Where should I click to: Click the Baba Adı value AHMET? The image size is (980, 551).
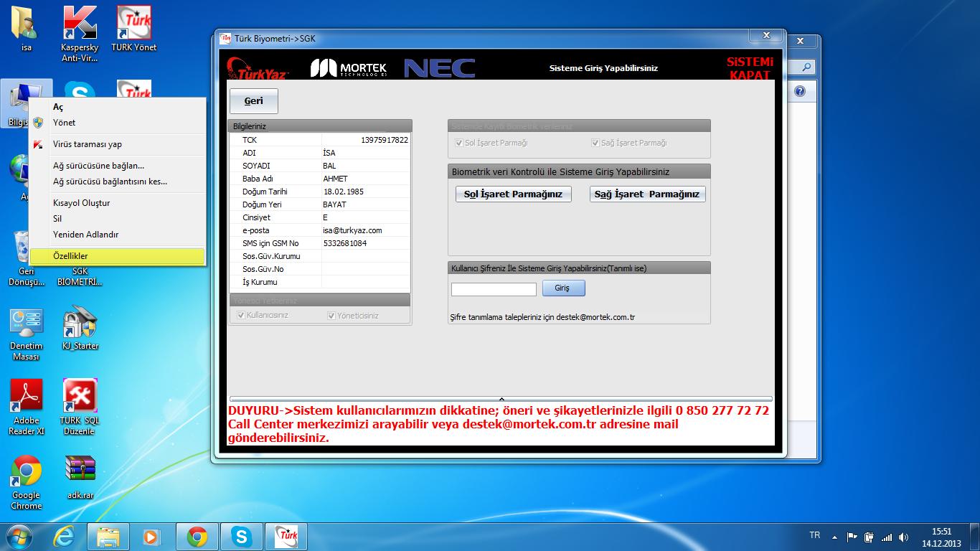pyautogui.click(x=335, y=179)
